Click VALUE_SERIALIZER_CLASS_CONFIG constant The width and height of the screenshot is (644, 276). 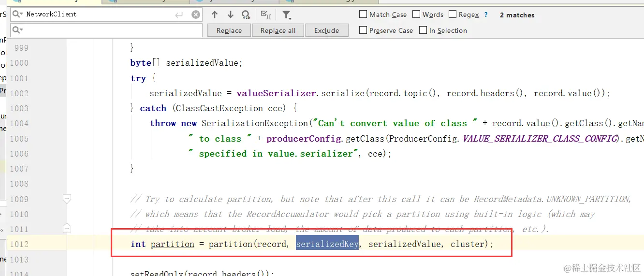point(540,138)
